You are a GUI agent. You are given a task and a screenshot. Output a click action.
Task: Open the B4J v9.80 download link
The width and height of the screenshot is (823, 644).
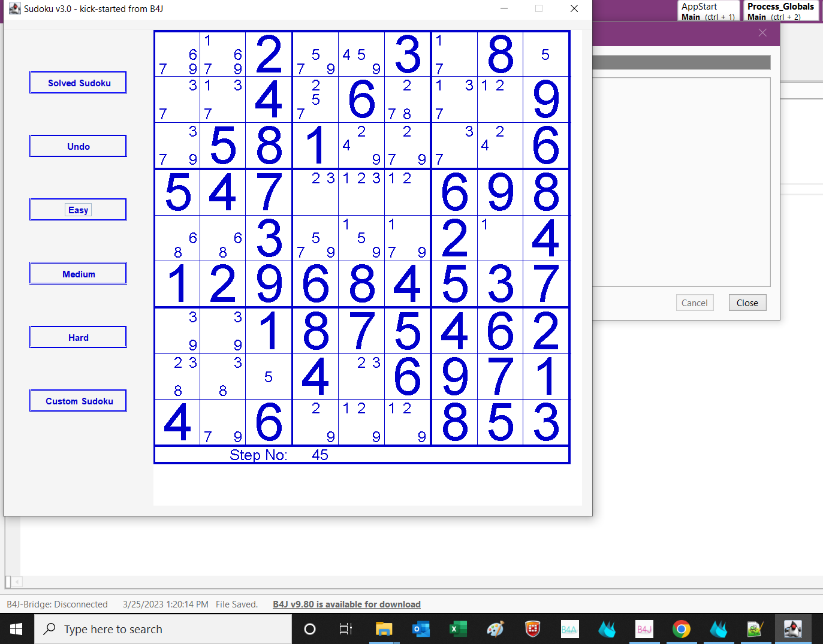[x=346, y=604]
